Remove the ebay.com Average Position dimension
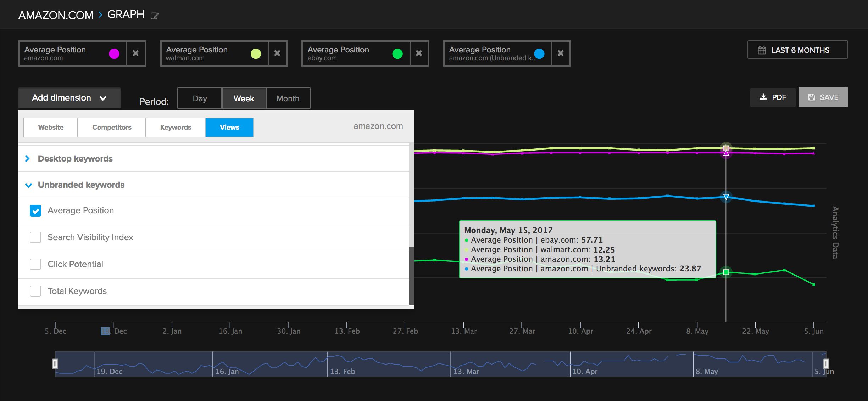Viewport: 868px width, 401px height. 419,53
